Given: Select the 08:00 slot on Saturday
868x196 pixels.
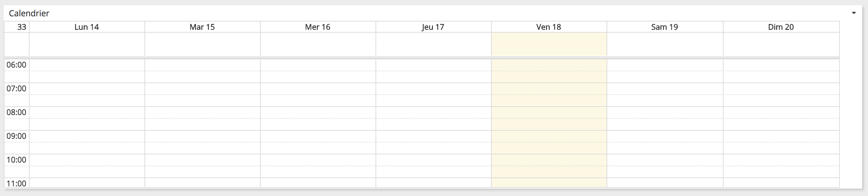Looking at the screenshot, I should (x=665, y=113).
